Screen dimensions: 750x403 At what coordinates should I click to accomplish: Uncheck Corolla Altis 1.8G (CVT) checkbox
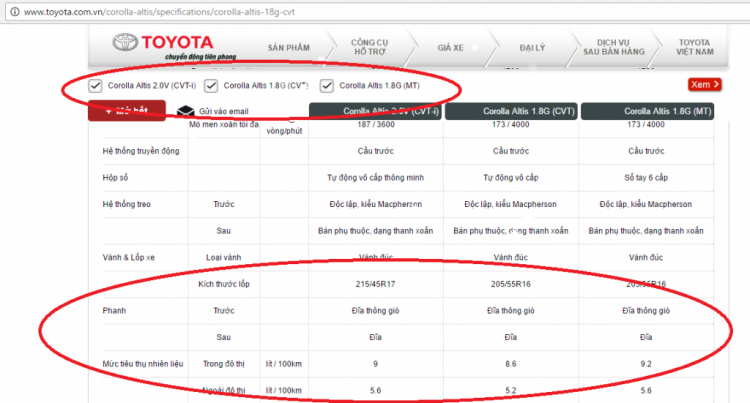[211, 86]
